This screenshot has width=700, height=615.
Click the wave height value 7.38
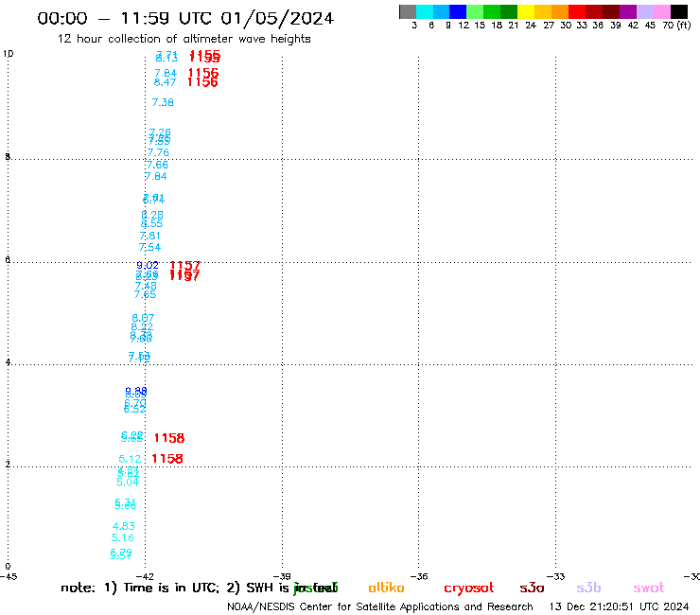[163, 103]
